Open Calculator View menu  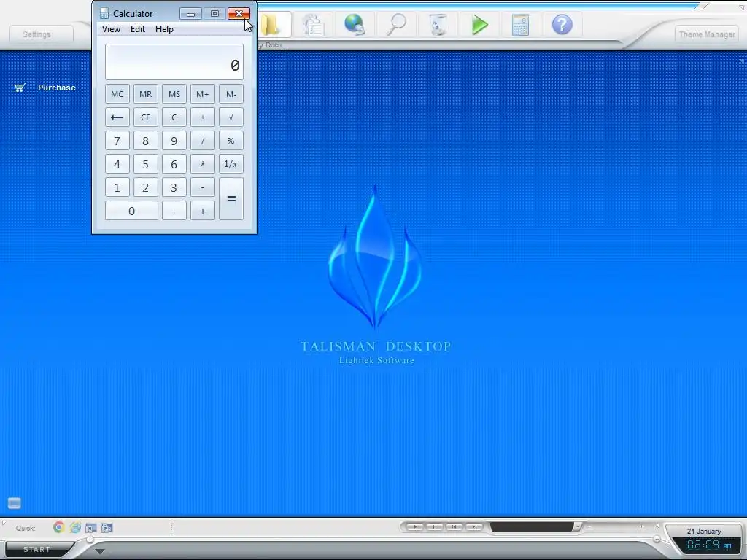point(111,29)
